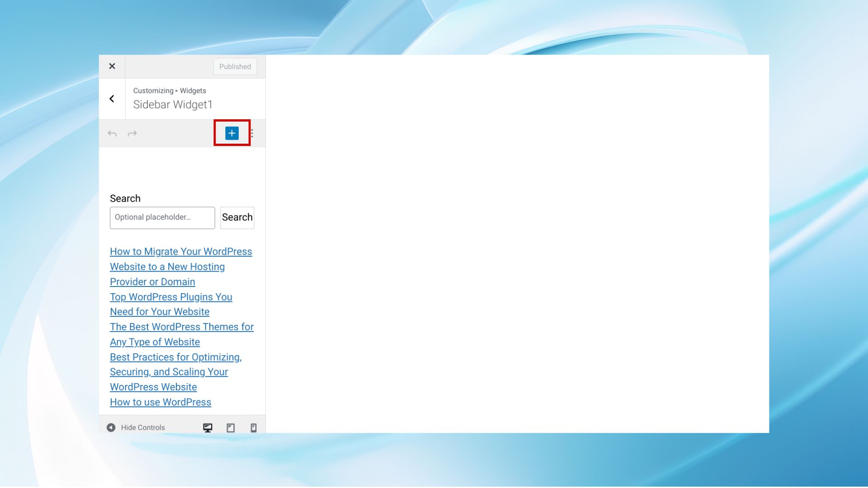This screenshot has height=488, width=868.
Task: Open the 'The Best WordPress Themes' link
Action: (181, 327)
